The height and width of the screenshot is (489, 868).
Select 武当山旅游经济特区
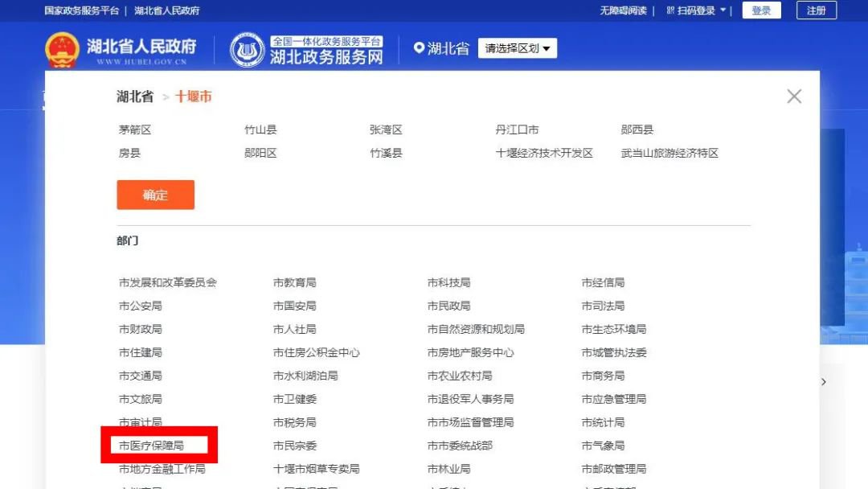[x=669, y=153]
